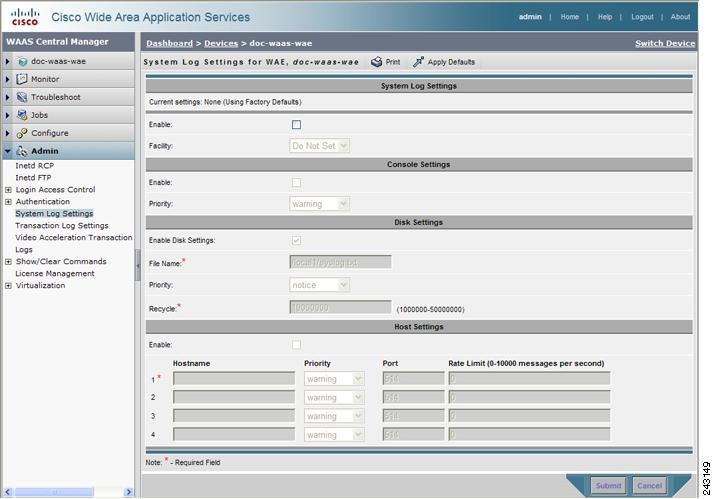
Task: Open the Facility dropdown
Action: 319,146
